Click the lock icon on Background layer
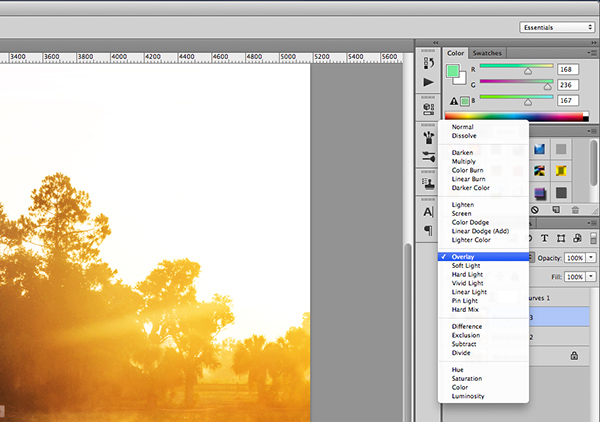This screenshot has width=600, height=422. coord(573,355)
